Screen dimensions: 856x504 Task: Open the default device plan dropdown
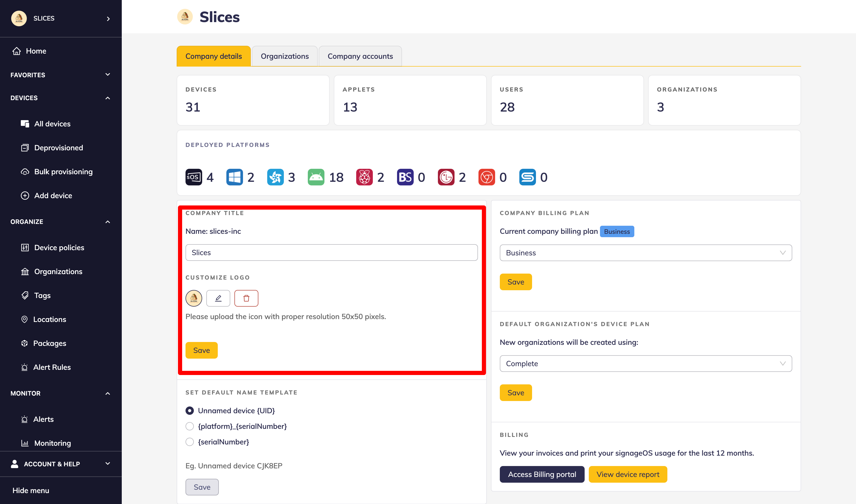[646, 364]
